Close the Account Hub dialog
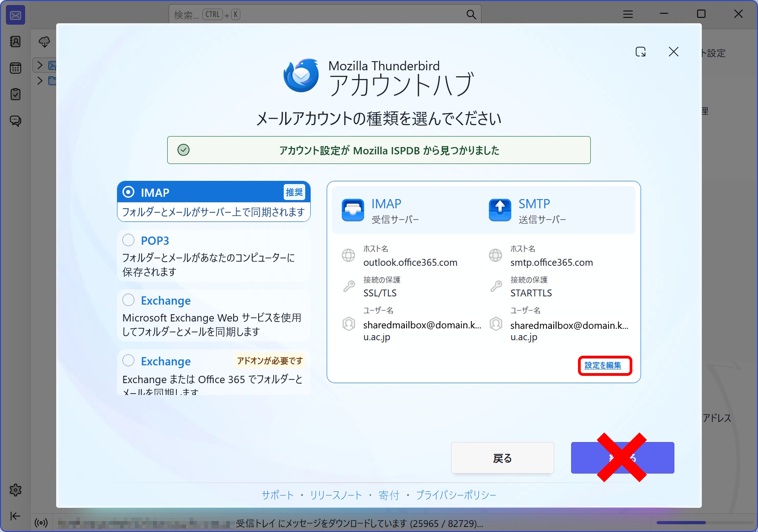This screenshot has height=532, width=758. click(673, 52)
